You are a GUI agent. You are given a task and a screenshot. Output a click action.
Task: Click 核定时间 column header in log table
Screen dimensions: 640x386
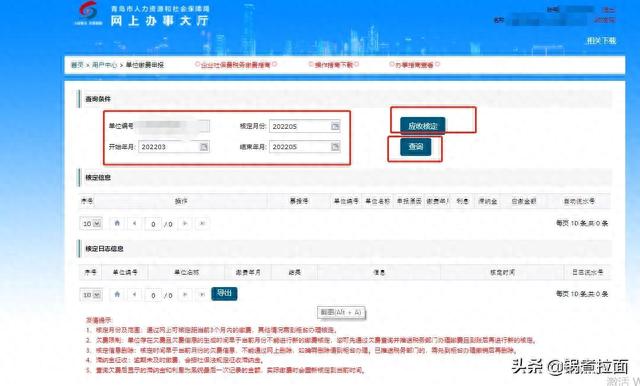[x=502, y=272]
